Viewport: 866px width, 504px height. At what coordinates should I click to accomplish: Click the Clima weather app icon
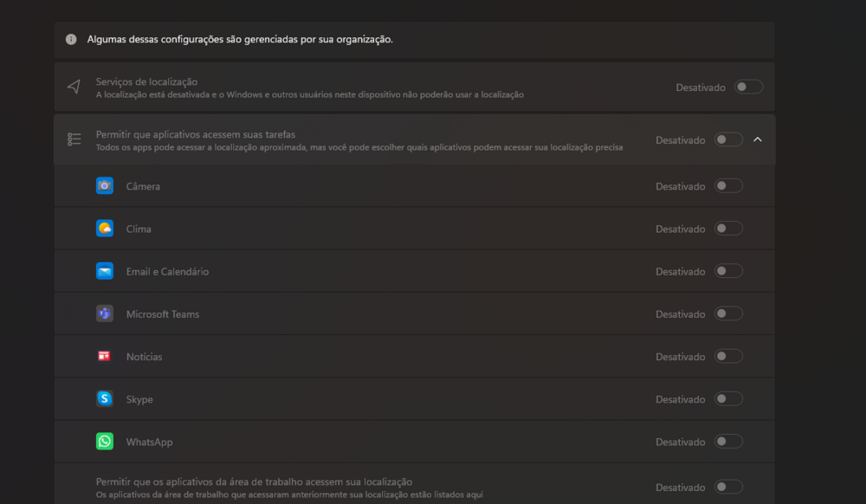coord(105,229)
